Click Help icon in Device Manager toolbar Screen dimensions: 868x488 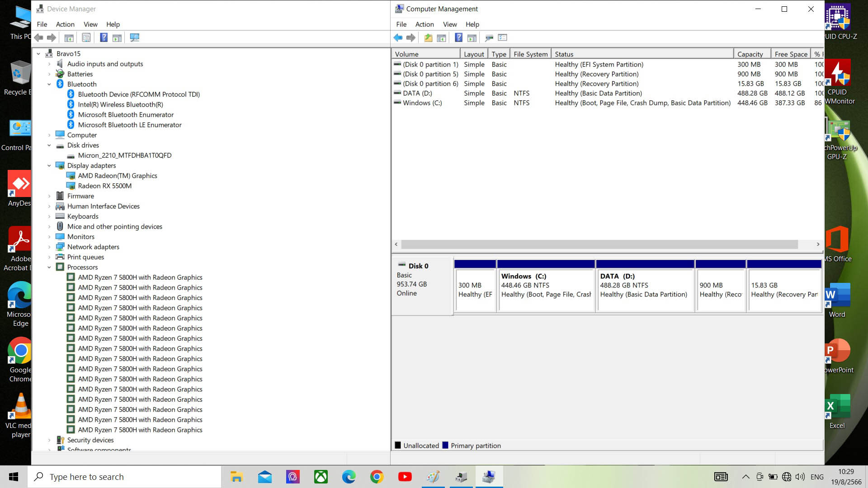tap(104, 38)
